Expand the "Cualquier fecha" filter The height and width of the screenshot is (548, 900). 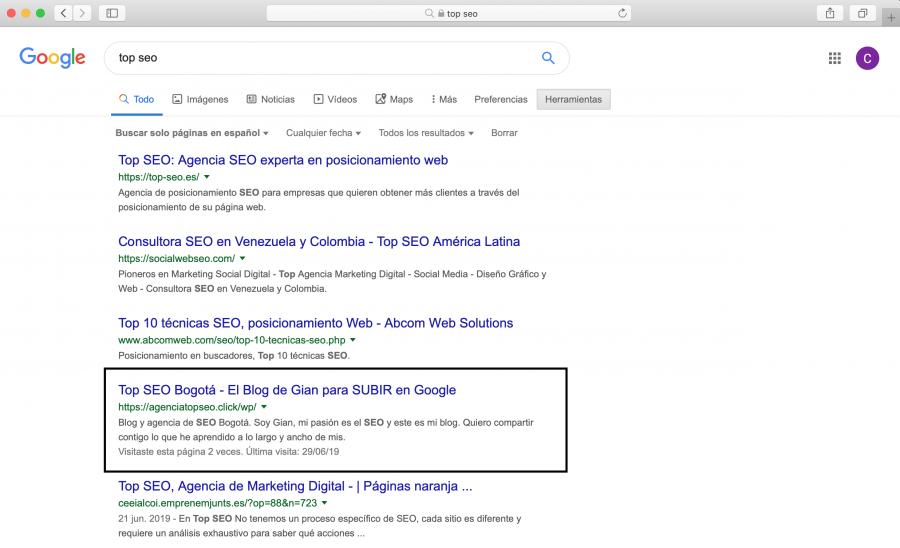pos(323,133)
